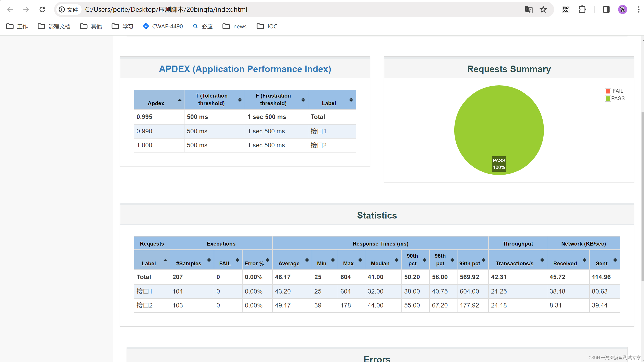Click the 接口1 row label in Statistics
Image resolution: width=644 pixels, height=362 pixels.
coord(144,291)
